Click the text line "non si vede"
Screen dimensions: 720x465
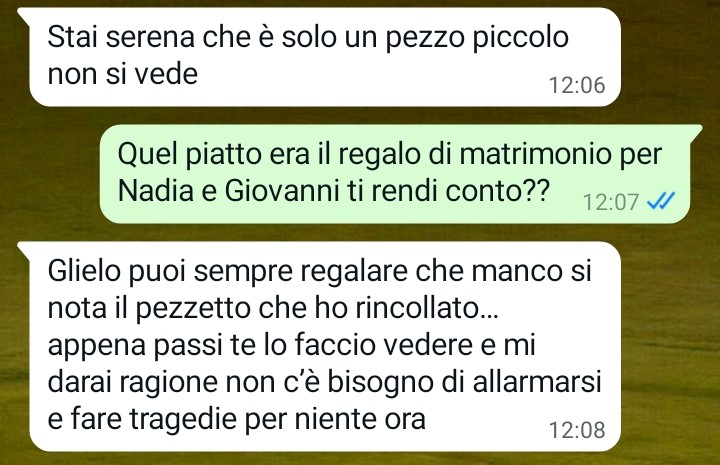pyautogui.click(x=123, y=73)
